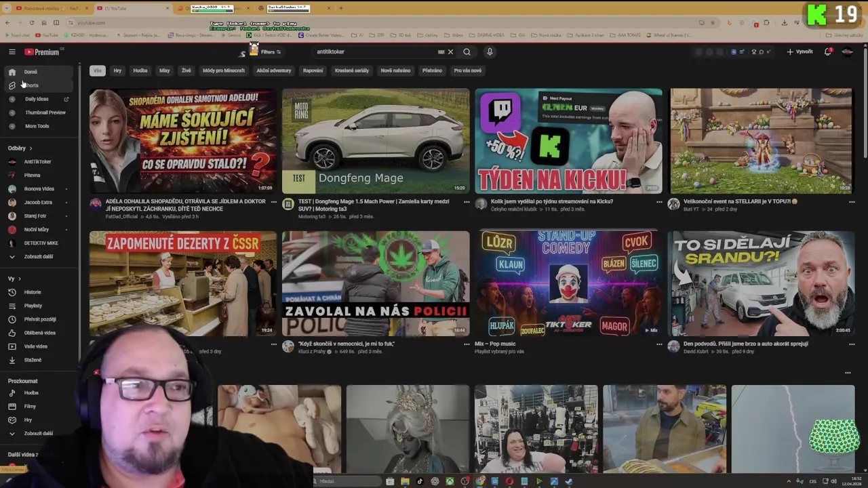Expand the Vy section header
This screenshot has width=868, height=488.
coord(14,279)
